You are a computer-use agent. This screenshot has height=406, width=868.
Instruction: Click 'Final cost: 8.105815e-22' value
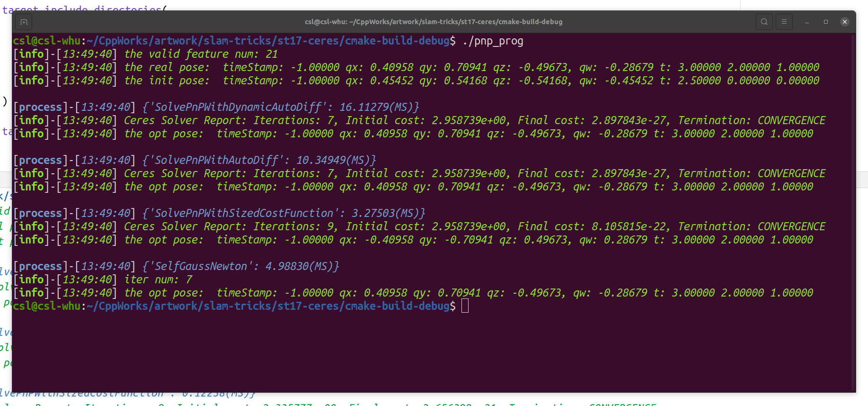click(593, 227)
